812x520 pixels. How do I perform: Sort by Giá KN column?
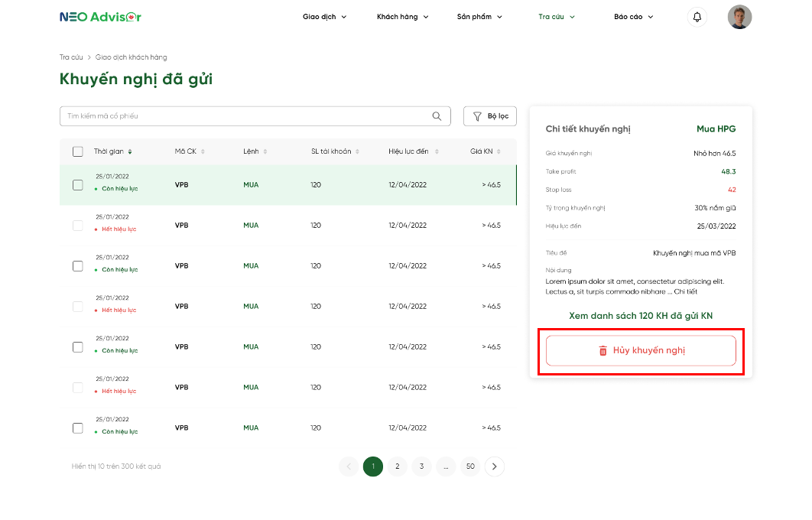coord(499,151)
